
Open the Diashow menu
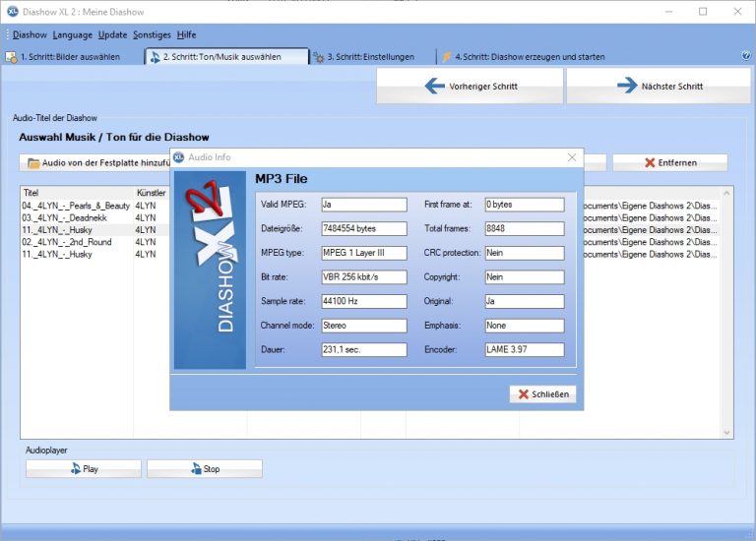point(30,34)
